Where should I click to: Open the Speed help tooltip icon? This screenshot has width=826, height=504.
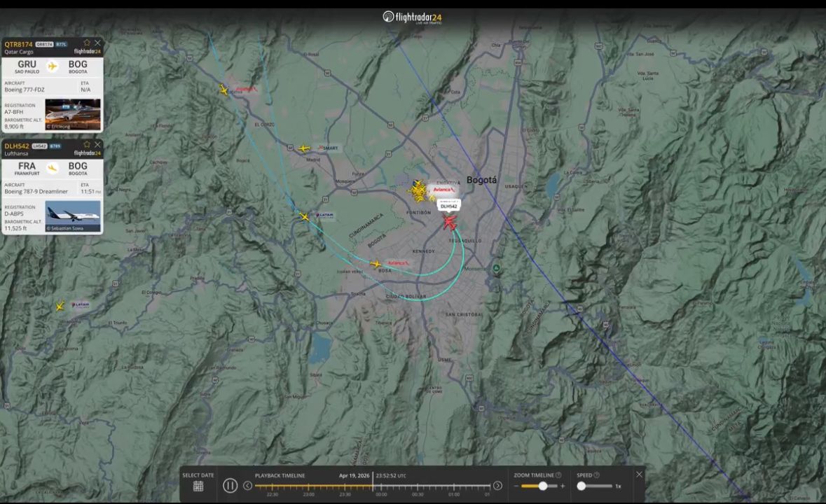(x=597, y=475)
